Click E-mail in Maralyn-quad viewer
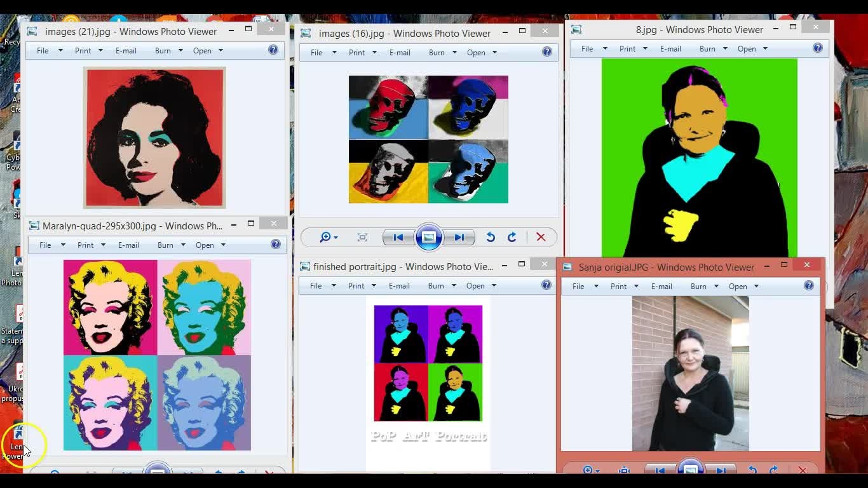This screenshot has width=868, height=488. [128, 245]
